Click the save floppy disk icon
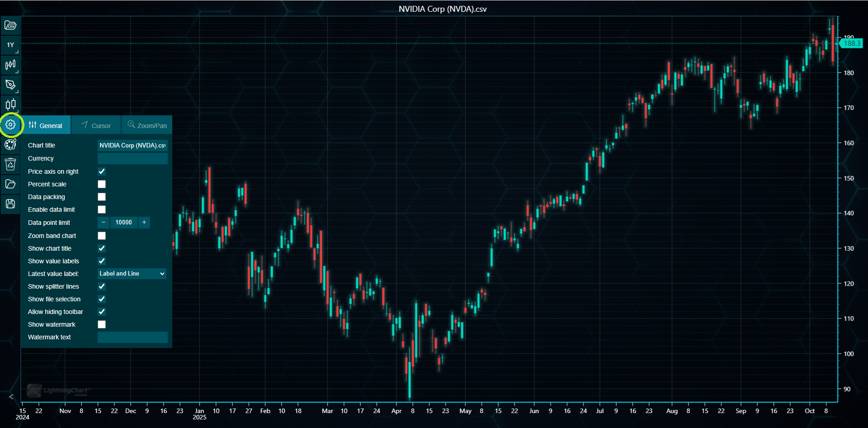 pos(10,204)
